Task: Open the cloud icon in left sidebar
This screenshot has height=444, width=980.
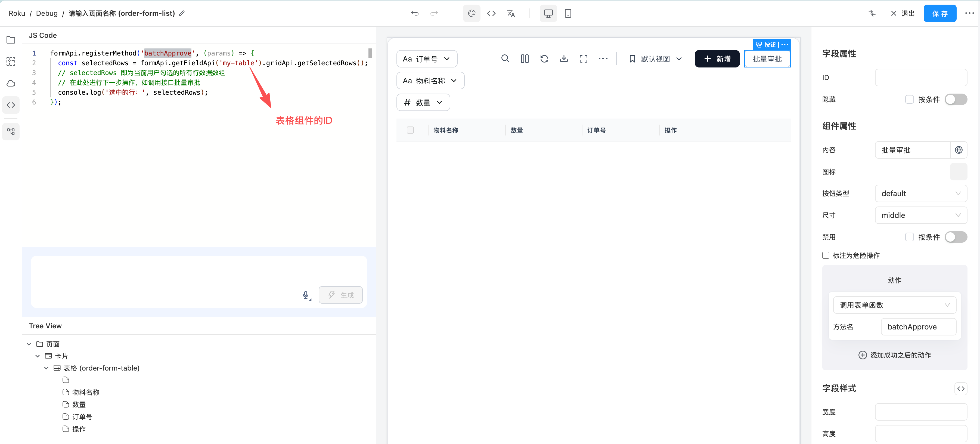Action: pos(11,84)
